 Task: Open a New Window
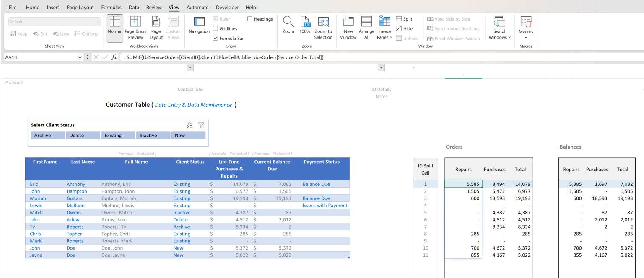pyautogui.click(x=348, y=28)
